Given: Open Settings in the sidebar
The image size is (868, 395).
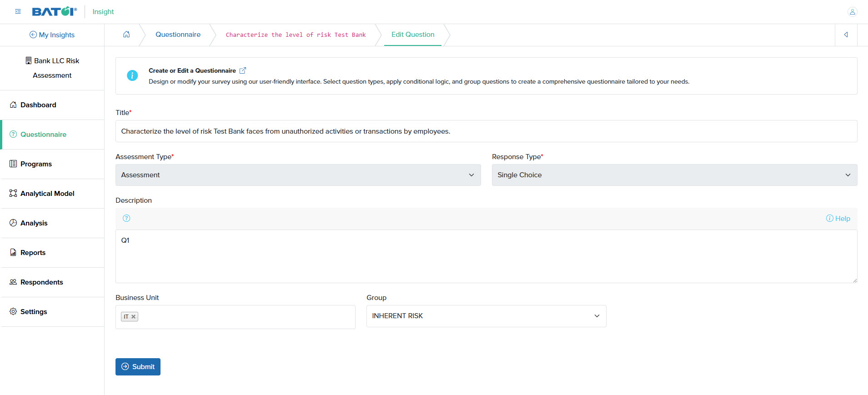Looking at the screenshot, I should [52, 312].
